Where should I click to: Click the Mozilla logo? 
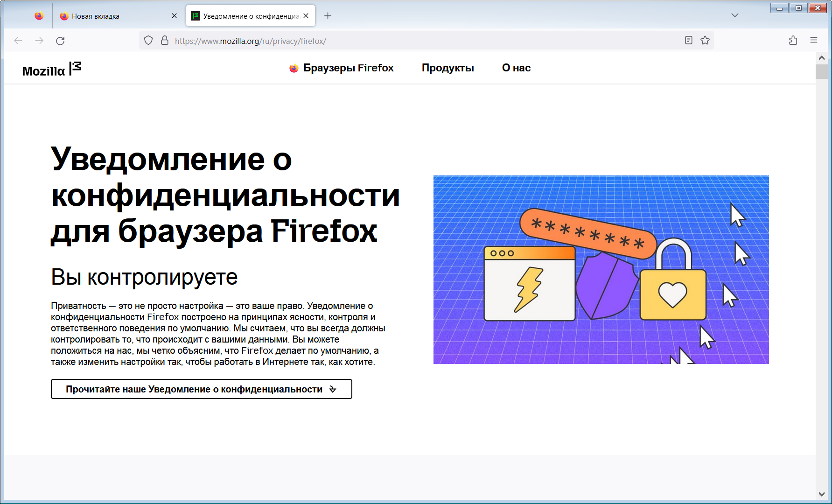(x=52, y=69)
